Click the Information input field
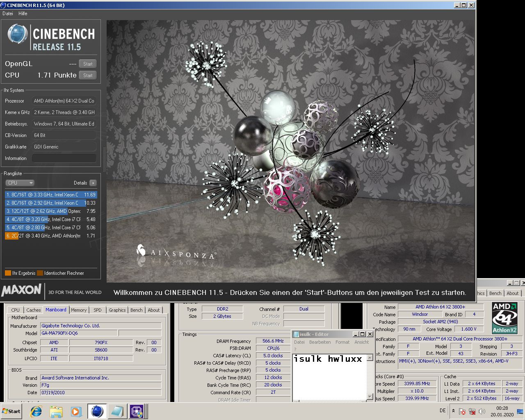 pos(64,158)
